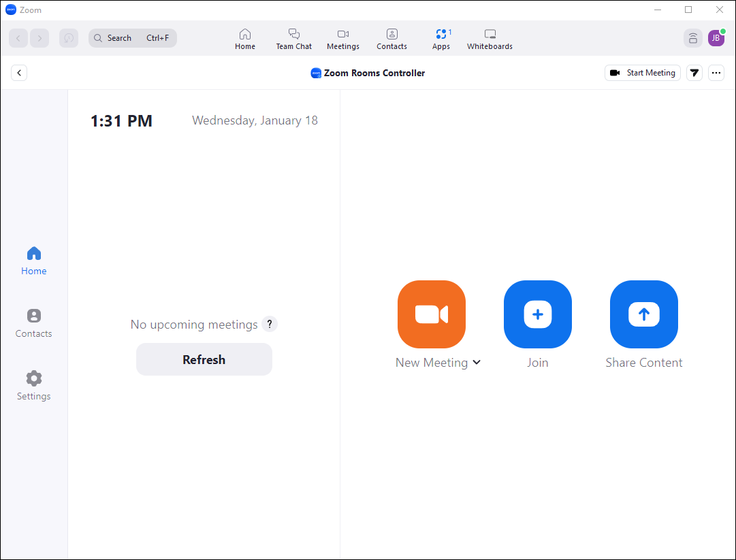
Task: Click the Share Content icon
Action: (644, 314)
